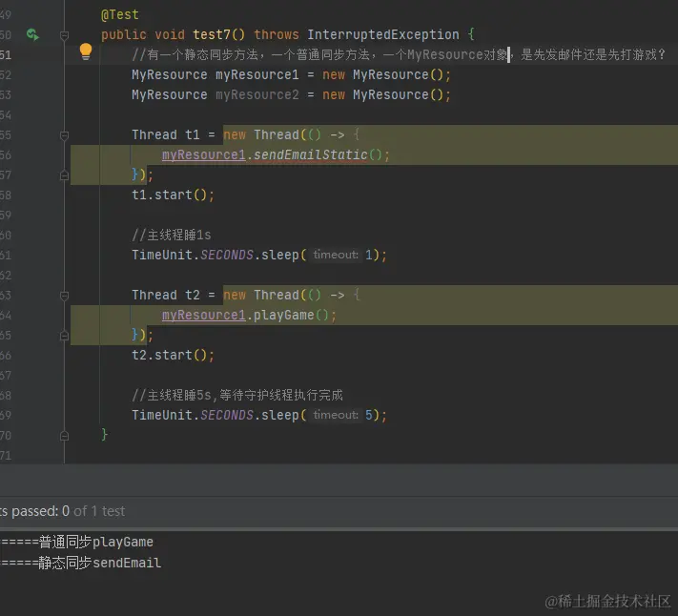Image resolution: width=678 pixels, height=616 pixels.
Task: Click the '静态同步sendEmail' console output line
Action: pos(80,563)
